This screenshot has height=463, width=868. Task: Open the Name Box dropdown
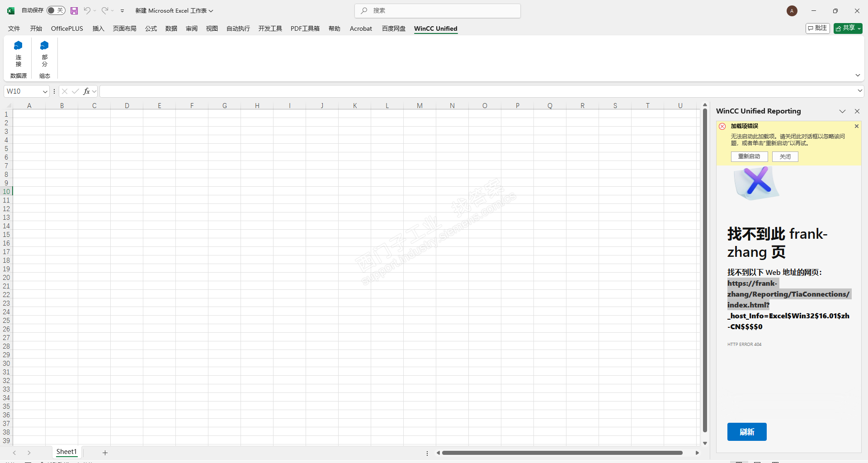point(45,91)
